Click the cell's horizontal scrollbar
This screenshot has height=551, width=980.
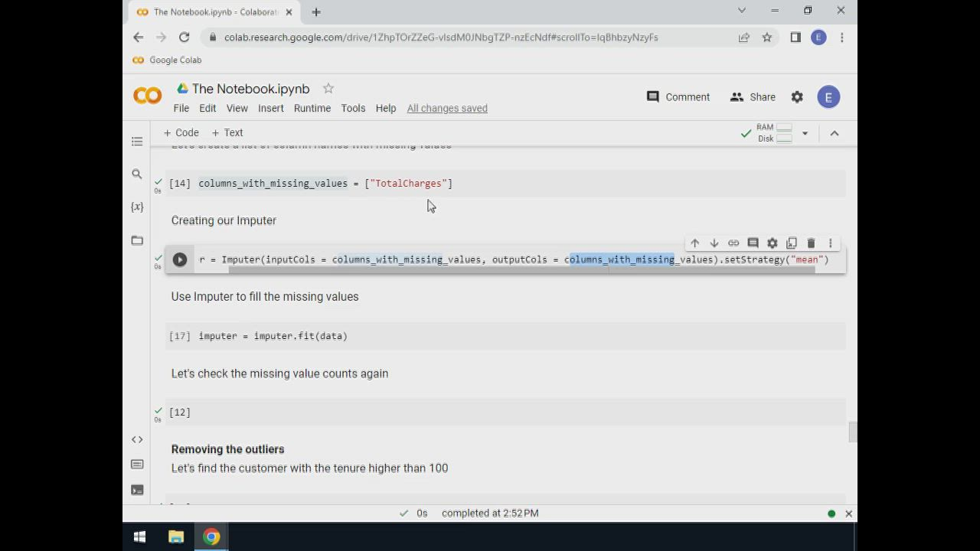point(521,270)
